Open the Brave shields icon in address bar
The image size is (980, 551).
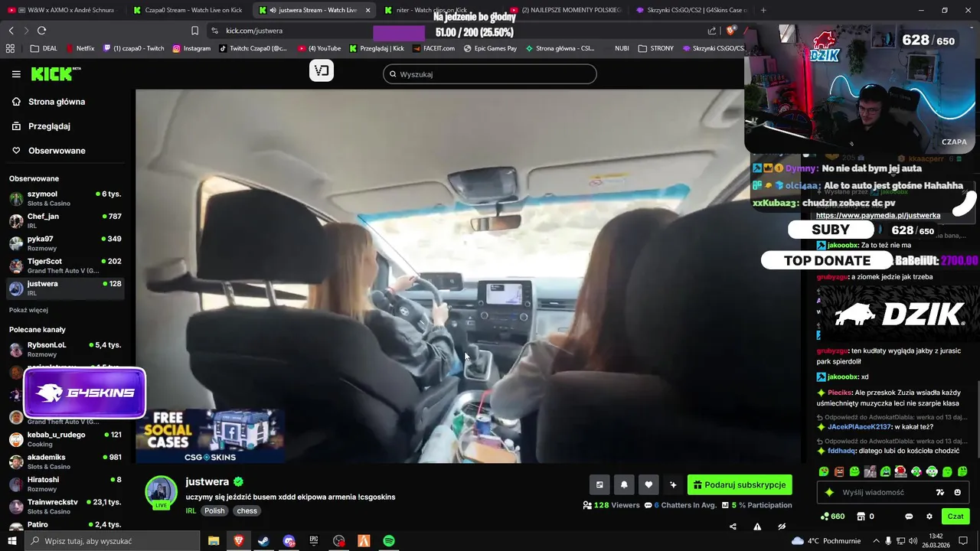[730, 31]
